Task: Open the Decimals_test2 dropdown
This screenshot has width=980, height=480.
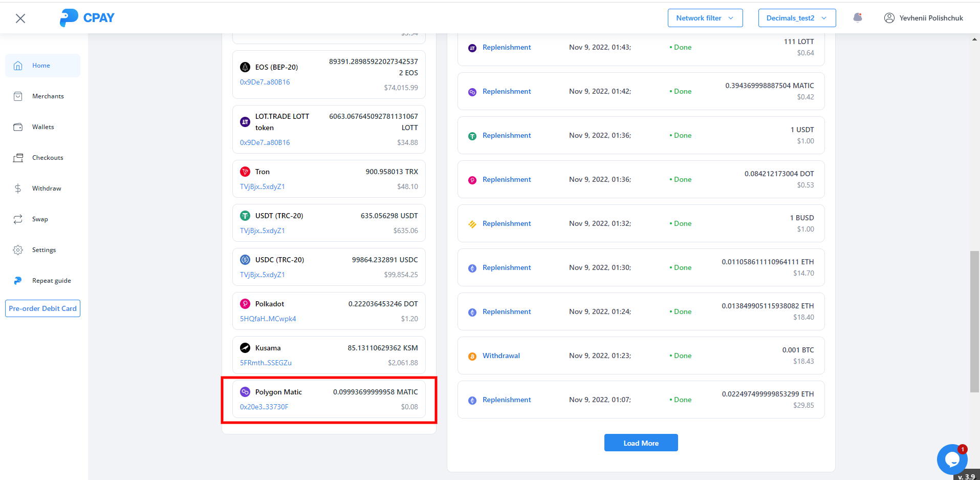Action: click(796, 18)
